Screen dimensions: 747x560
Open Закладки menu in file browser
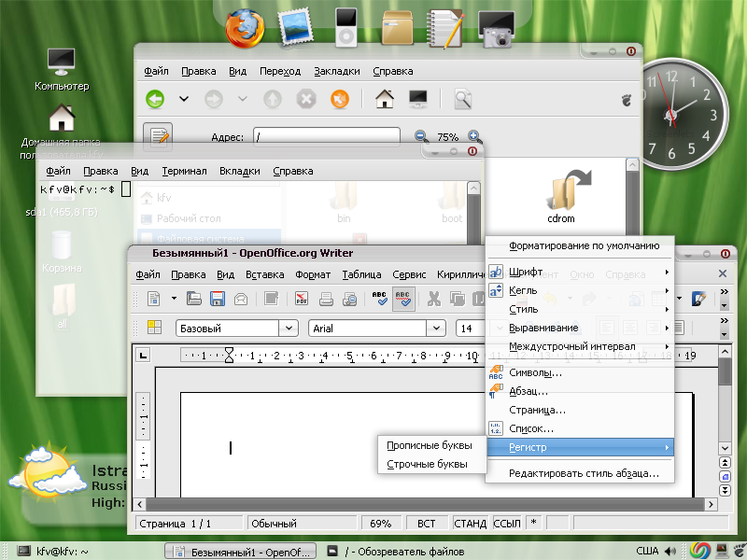click(x=337, y=72)
